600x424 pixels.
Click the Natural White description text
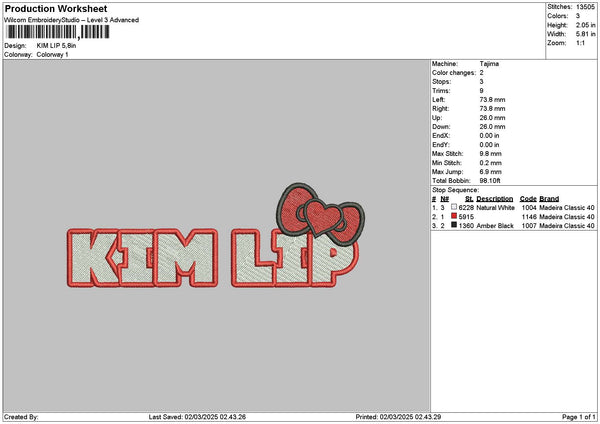[495, 208]
